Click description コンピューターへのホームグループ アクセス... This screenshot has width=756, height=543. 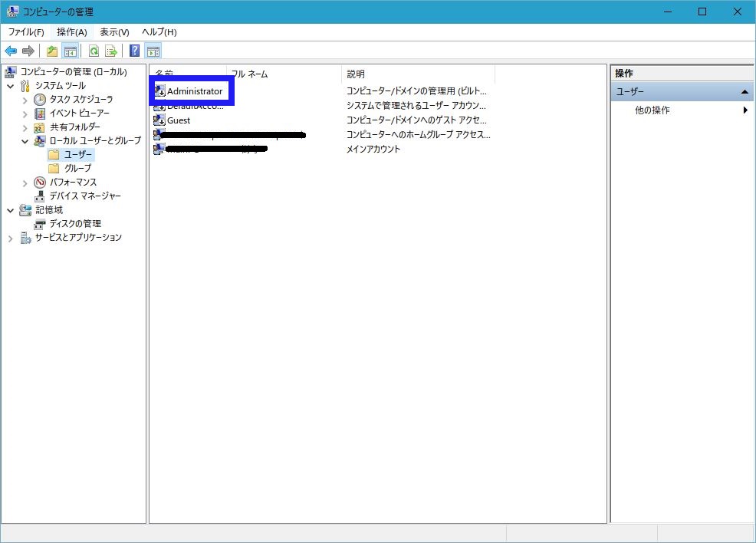click(418, 134)
